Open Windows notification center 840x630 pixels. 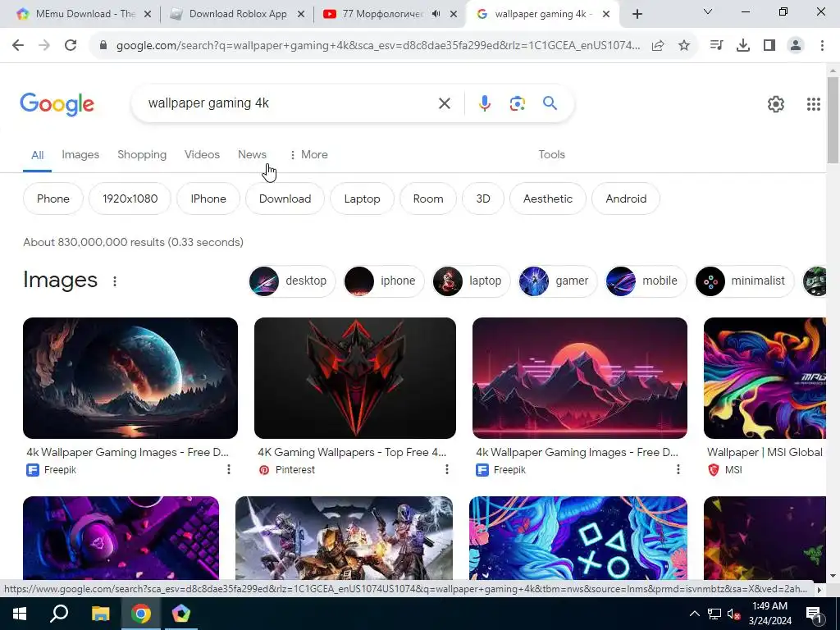(x=814, y=614)
